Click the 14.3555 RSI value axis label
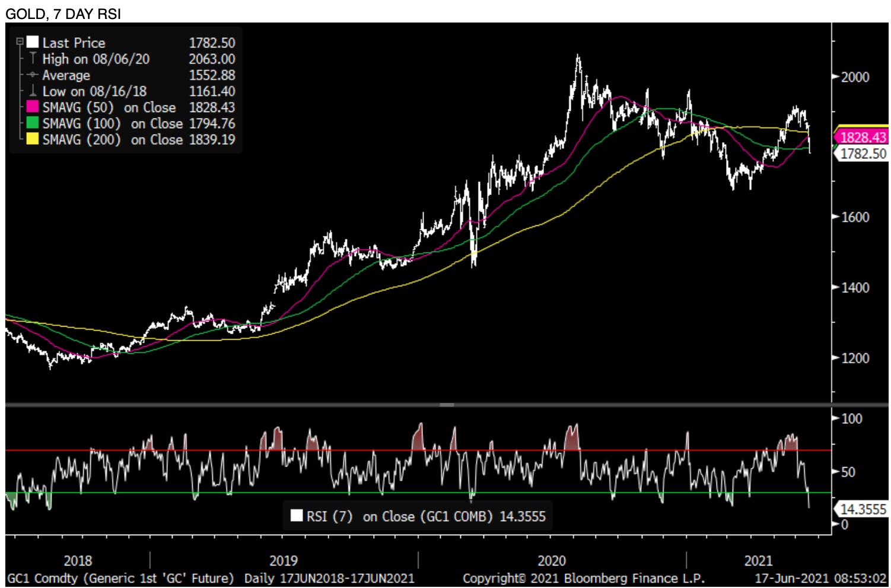The image size is (891, 588). click(x=863, y=509)
